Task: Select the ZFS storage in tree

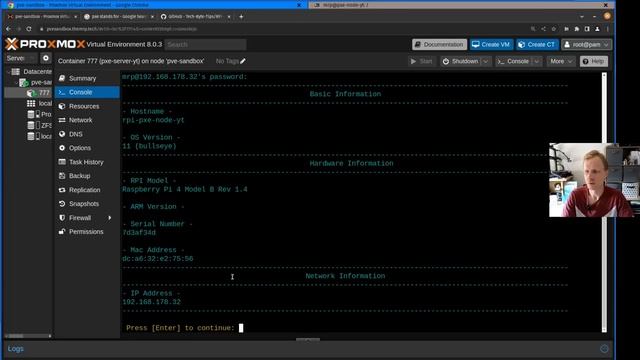Action: coord(40,125)
